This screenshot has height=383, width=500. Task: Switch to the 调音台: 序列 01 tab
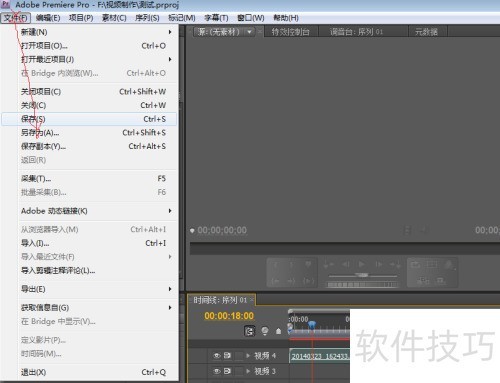pyautogui.click(x=356, y=32)
